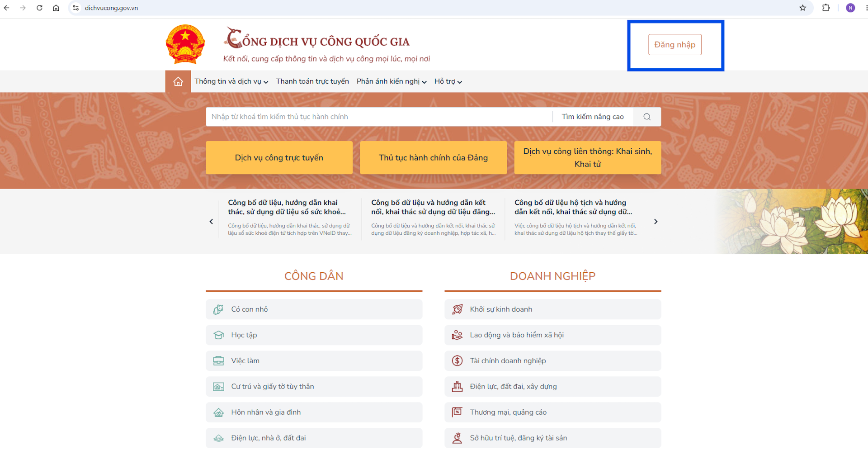Click the Tài chính doanh nghiệp dollar icon
868x450 pixels.
coord(457,361)
